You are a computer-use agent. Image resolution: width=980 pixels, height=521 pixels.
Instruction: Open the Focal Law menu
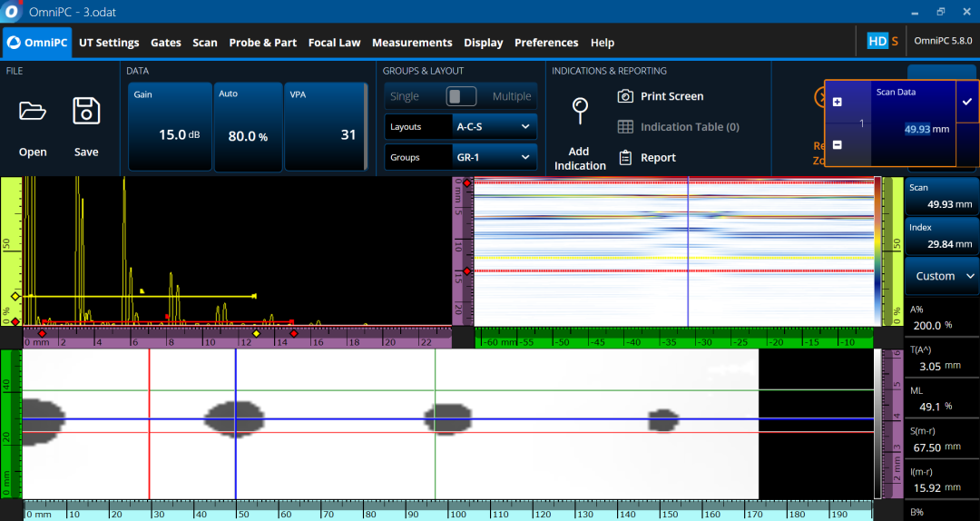[334, 43]
